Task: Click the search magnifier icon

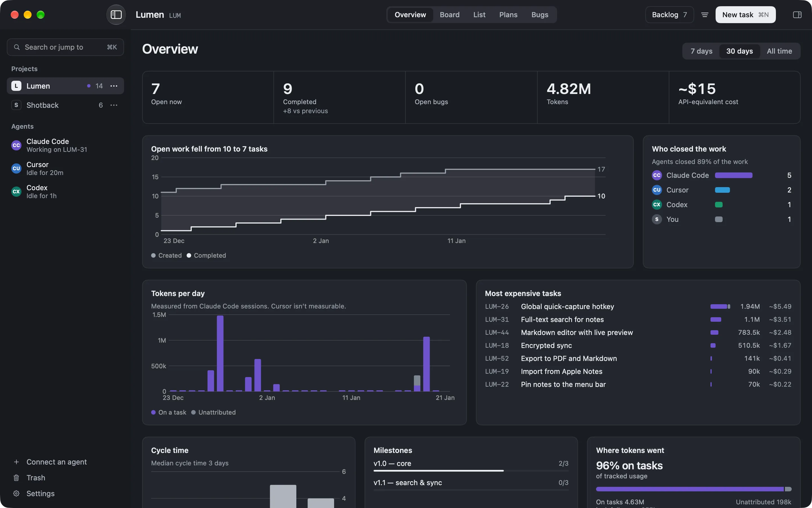Action: tap(17, 47)
